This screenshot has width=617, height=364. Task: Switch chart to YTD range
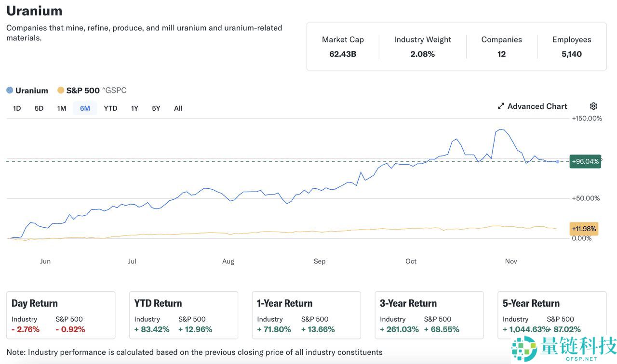(x=110, y=108)
